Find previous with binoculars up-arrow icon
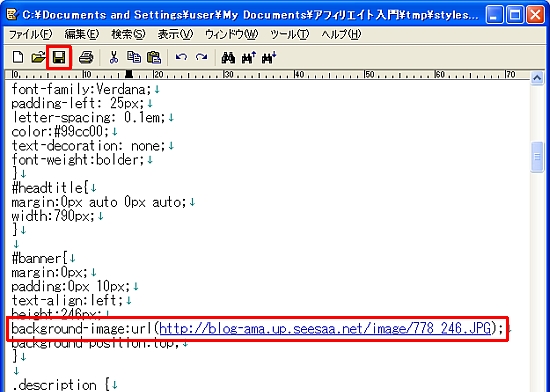Viewport: 550px width, 392px height. (x=249, y=58)
